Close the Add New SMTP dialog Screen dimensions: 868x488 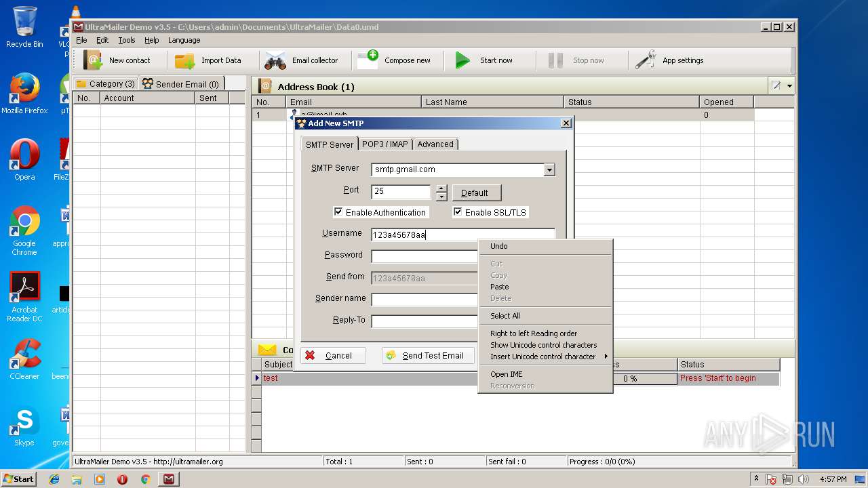566,123
